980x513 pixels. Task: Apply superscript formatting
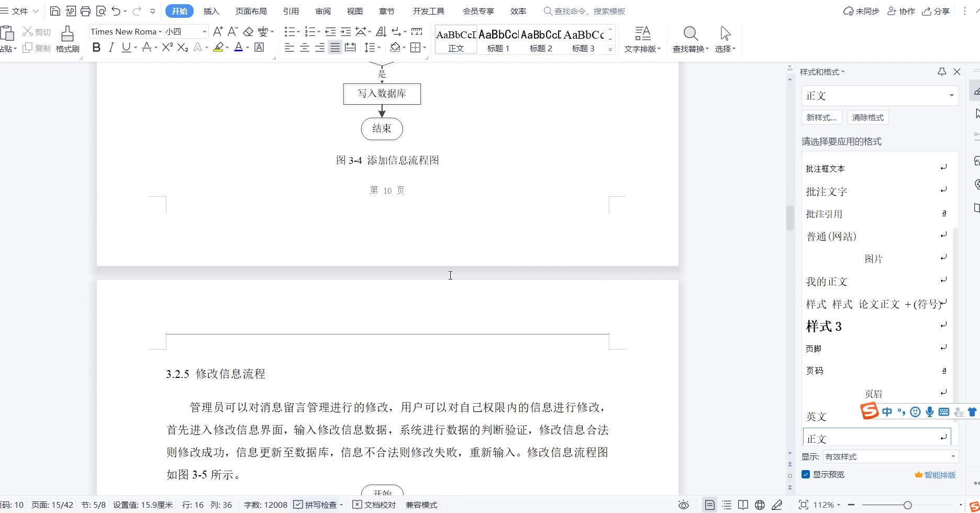pos(167,48)
